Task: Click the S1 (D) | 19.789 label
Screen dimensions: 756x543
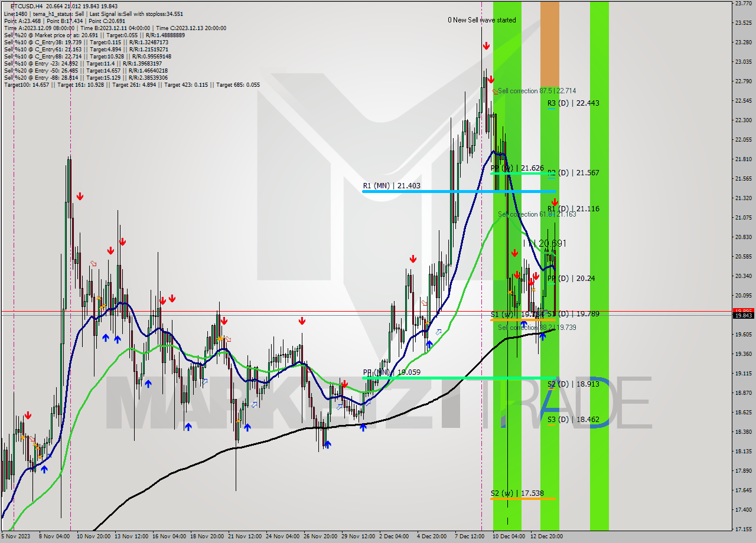Action: [573, 314]
